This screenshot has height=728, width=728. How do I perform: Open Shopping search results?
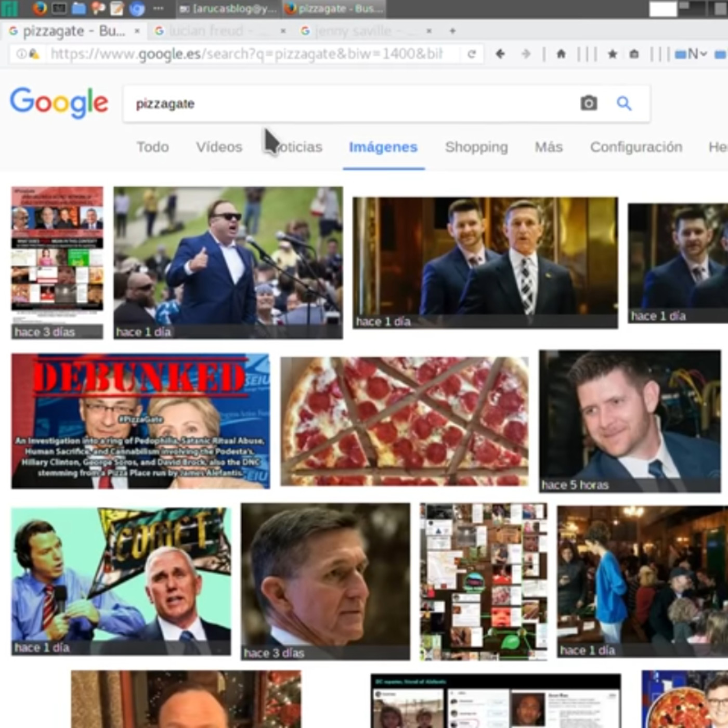tap(476, 147)
